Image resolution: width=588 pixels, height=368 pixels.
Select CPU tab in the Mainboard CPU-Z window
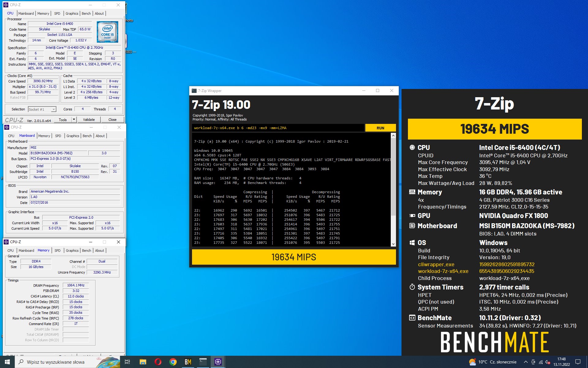[x=11, y=136]
